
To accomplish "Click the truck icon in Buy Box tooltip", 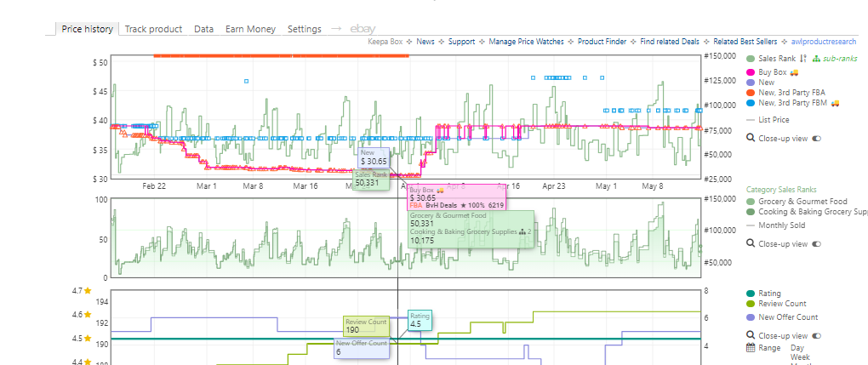I will point(441,190).
